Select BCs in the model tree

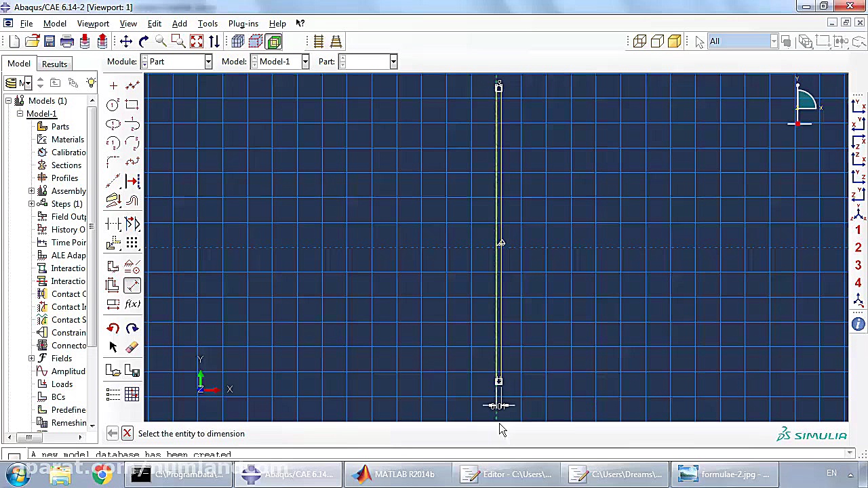pos(58,397)
